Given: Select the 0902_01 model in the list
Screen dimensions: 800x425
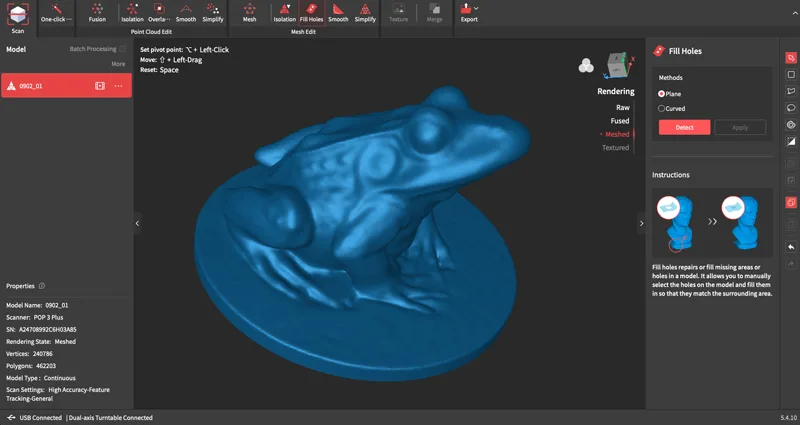Looking at the screenshot, I should [x=66, y=86].
